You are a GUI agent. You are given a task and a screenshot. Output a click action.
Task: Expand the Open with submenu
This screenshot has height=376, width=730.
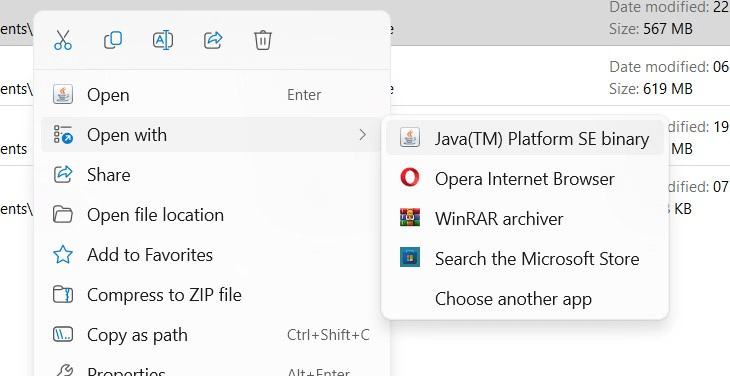[212, 135]
